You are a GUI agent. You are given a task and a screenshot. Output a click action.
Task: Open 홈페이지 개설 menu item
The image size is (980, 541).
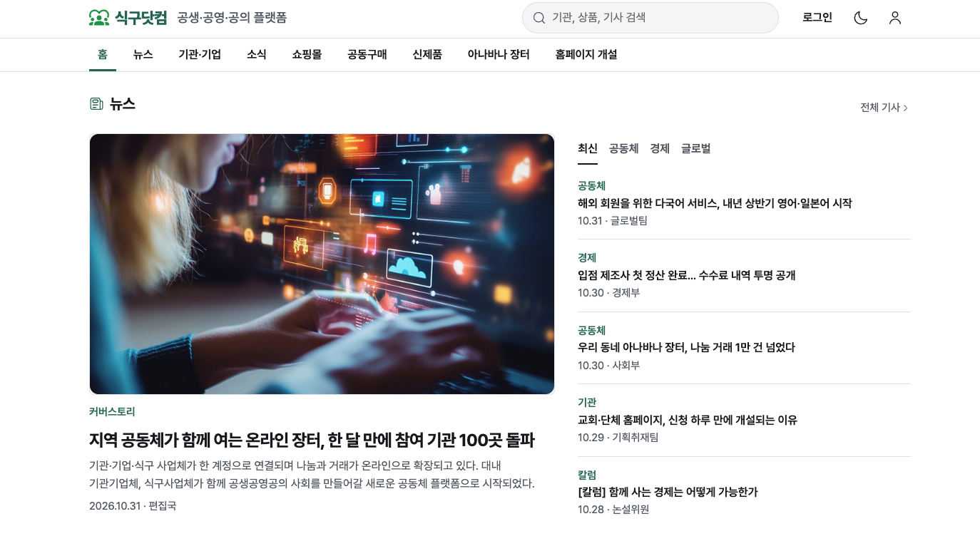point(586,55)
